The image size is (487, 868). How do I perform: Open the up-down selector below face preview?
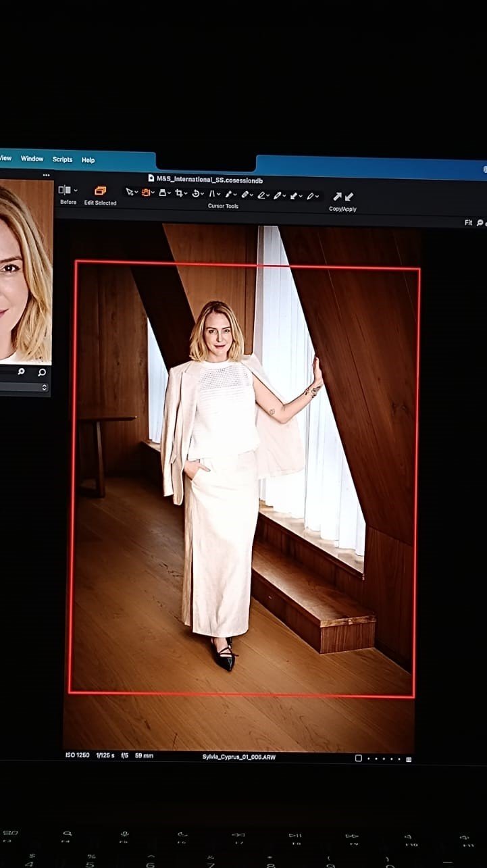tap(45, 387)
